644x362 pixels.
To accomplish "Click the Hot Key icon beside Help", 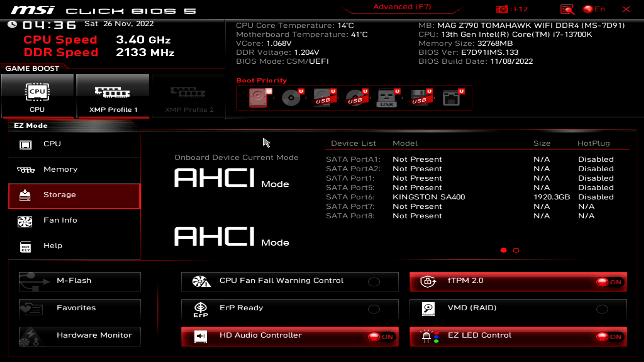I will tap(25, 247).
